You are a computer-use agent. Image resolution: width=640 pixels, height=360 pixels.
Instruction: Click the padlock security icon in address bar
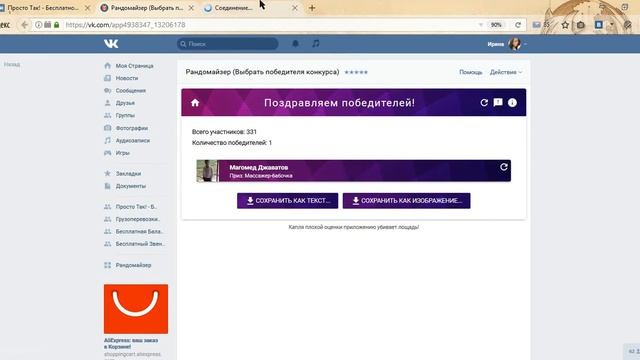click(57, 25)
